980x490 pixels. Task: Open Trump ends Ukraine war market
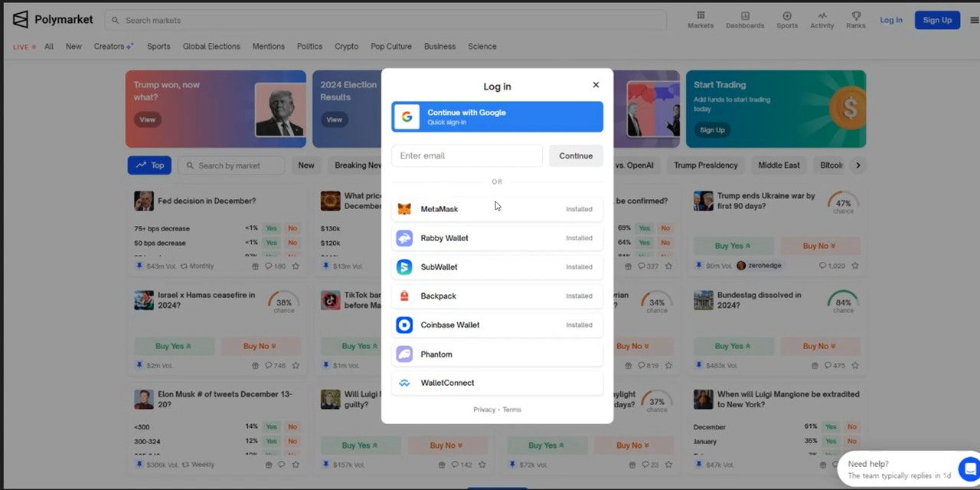point(766,201)
